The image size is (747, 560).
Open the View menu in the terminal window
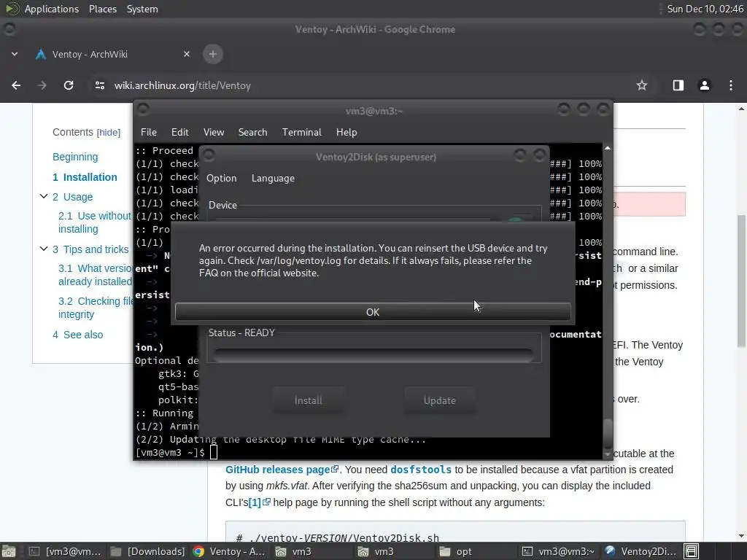(214, 132)
